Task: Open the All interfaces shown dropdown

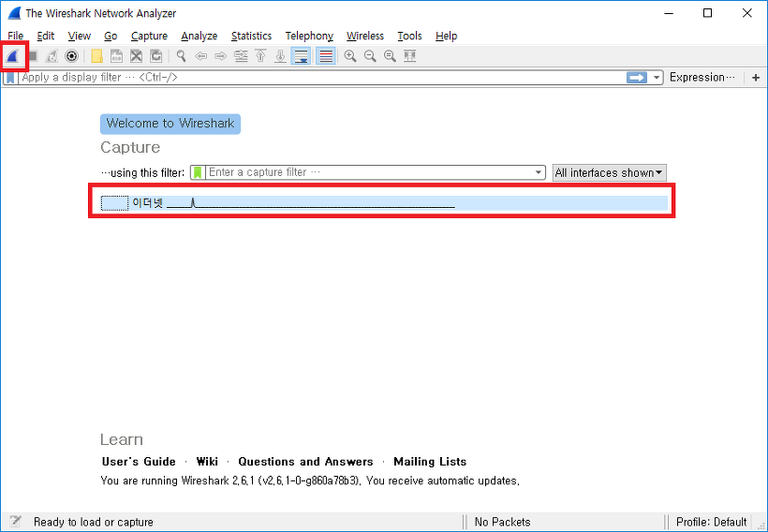Action: [610, 173]
